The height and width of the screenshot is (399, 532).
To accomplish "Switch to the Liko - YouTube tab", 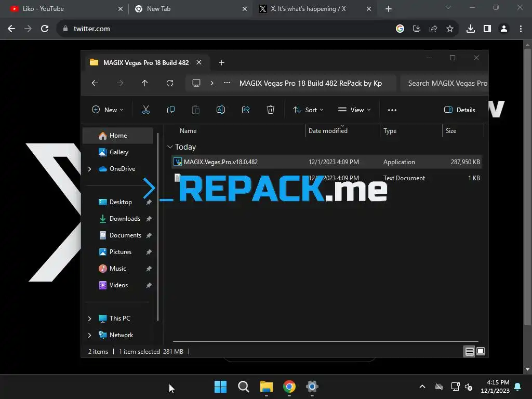I will 64,9.
